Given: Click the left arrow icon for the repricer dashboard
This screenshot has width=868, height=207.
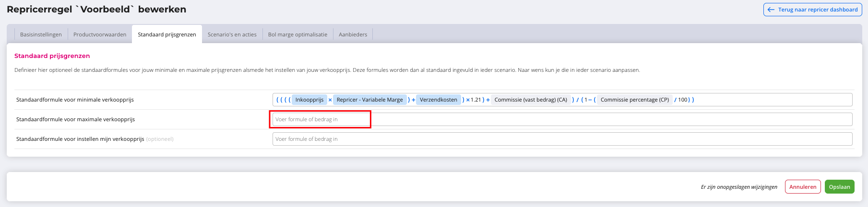Looking at the screenshot, I should tap(771, 10).
